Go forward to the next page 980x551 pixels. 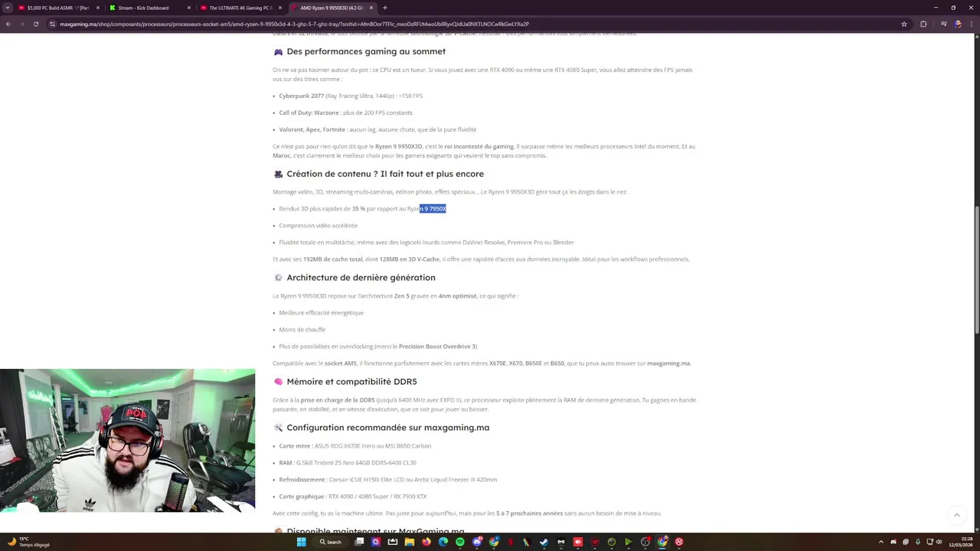[x=21, y=24]
